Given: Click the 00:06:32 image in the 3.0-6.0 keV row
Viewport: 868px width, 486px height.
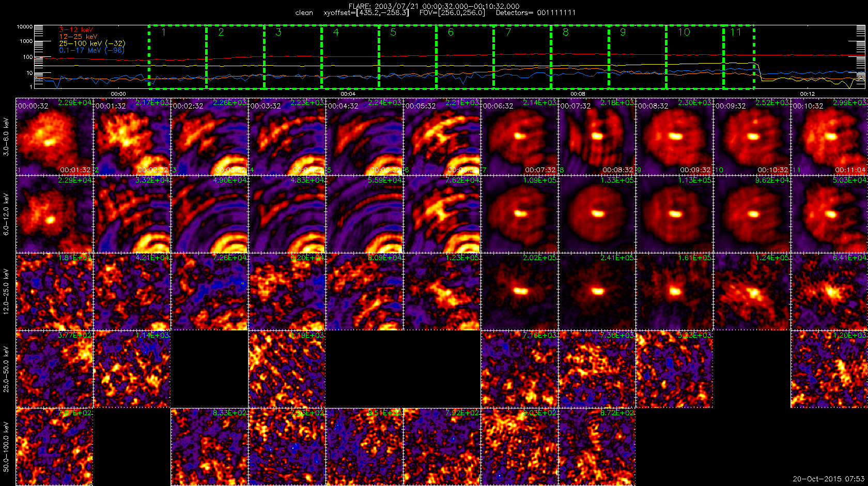Looking at the screenshot, I should (519, 136).
